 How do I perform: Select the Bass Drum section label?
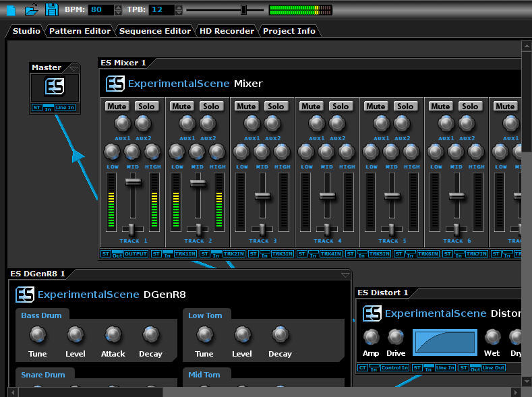click(x=41, y=315)
